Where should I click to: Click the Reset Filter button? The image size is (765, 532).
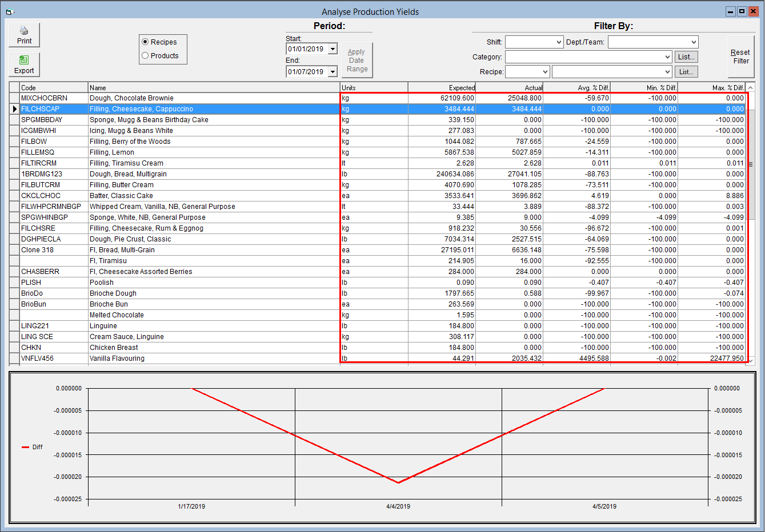coord(741,57)
